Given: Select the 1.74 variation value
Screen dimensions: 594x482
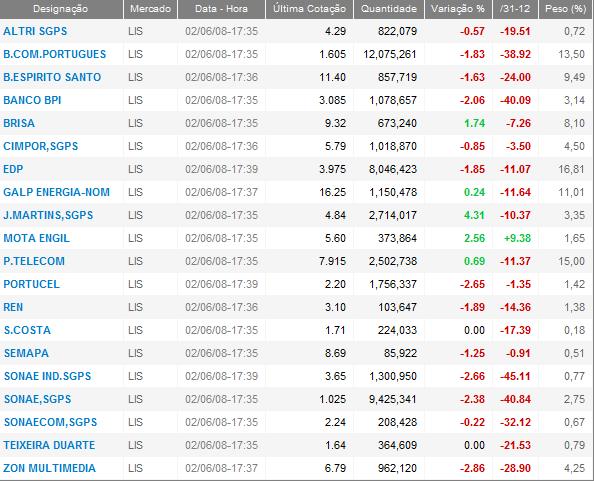Looking at the screenshot, I should pyautogui.click(x=474, y=123).
